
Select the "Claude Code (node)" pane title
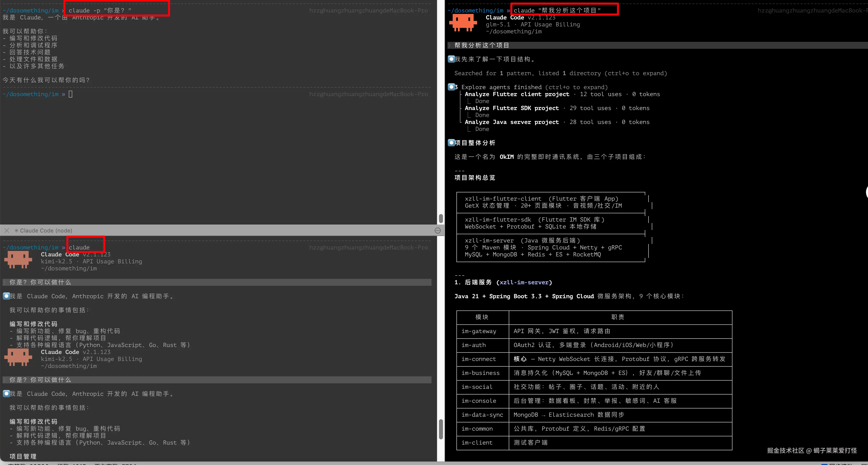pos(46,231)
